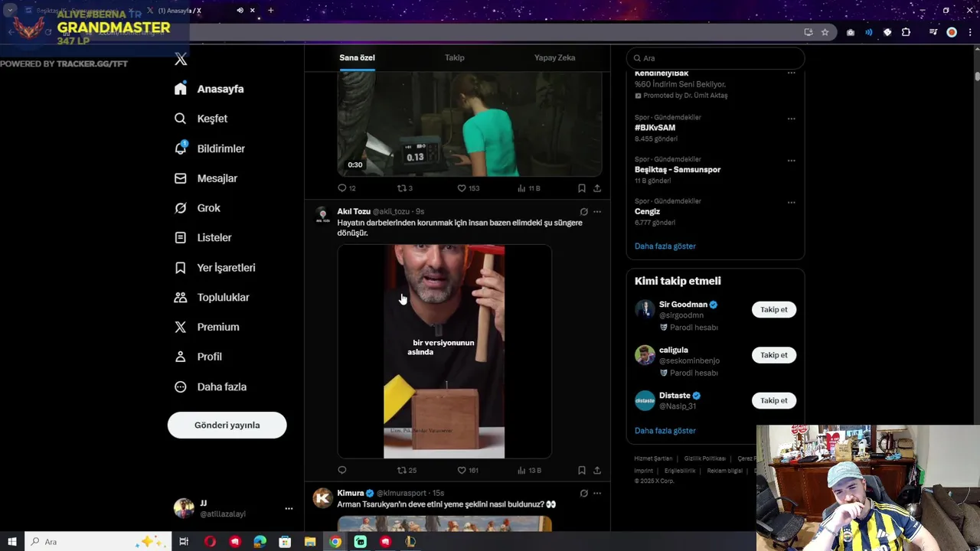This screenshot has width=980, height=551.
Task: Follow Distaste with Takip et
Action: click(x=774, y=400)
